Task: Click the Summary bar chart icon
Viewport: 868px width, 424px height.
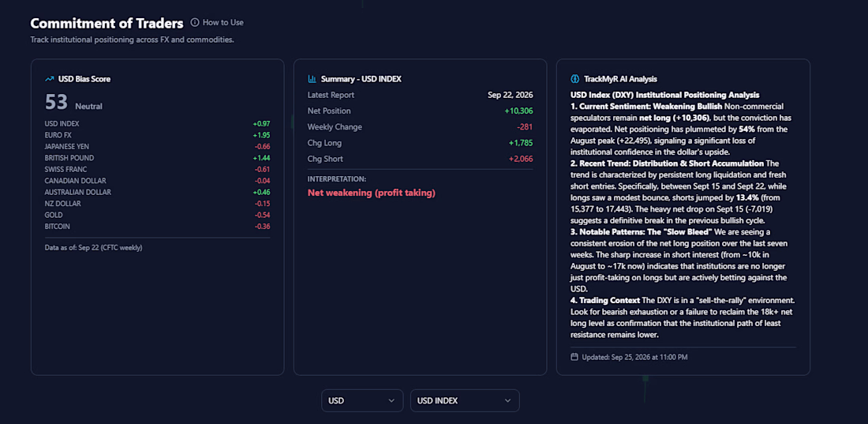Action: (312, 79)
